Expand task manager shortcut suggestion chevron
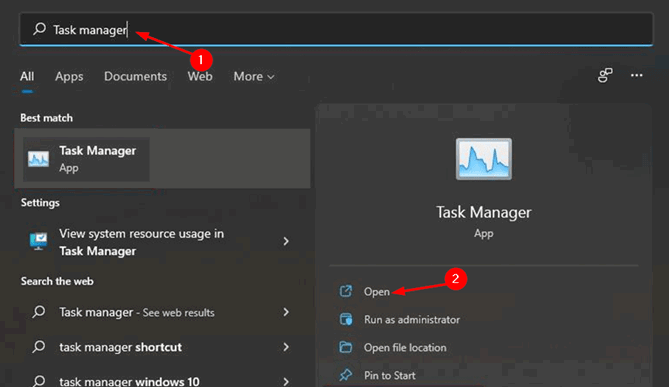 point(286,347)
